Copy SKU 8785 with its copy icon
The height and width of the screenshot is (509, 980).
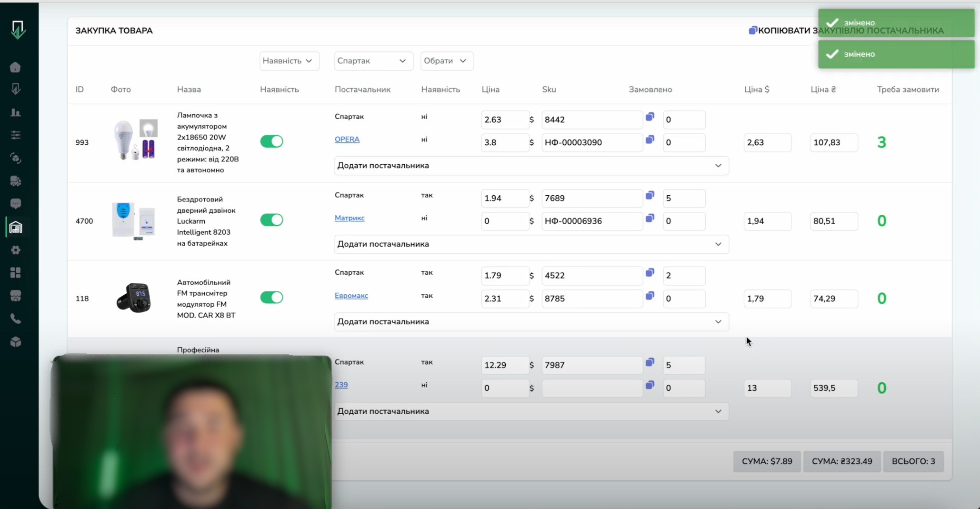tap(650, 296)
